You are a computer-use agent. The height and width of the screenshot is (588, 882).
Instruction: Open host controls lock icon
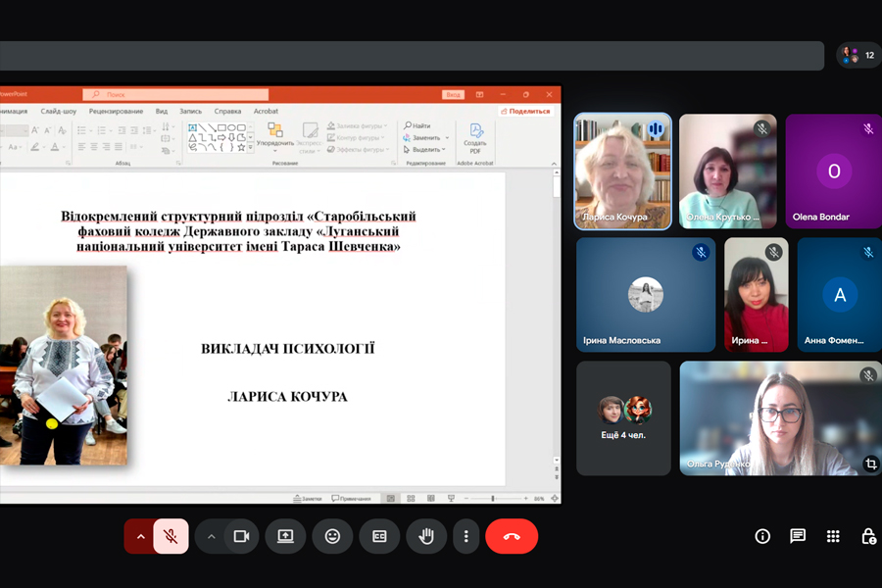(x=868, y=536)
